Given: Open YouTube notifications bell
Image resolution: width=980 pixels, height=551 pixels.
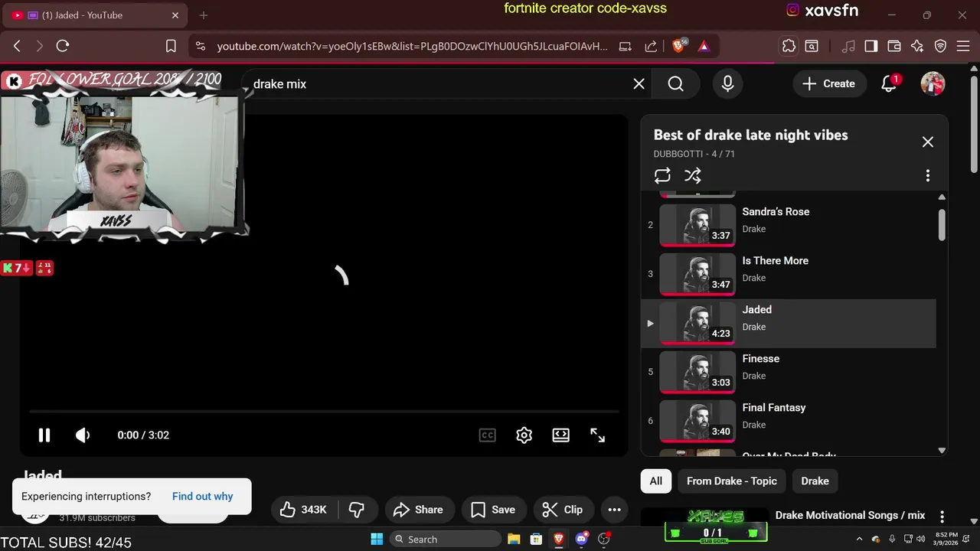Looking at the screenshot, I should pyautogui.click(x=889, y=84).
